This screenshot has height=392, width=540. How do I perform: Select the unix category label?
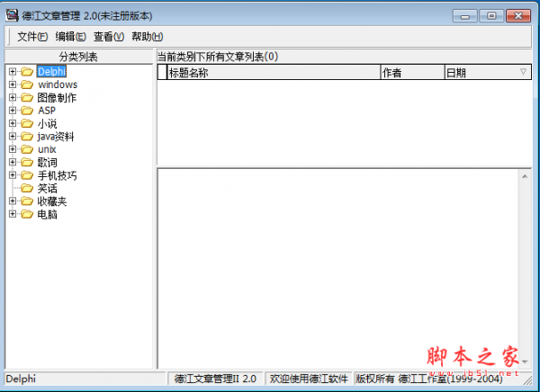click(47, 149)
